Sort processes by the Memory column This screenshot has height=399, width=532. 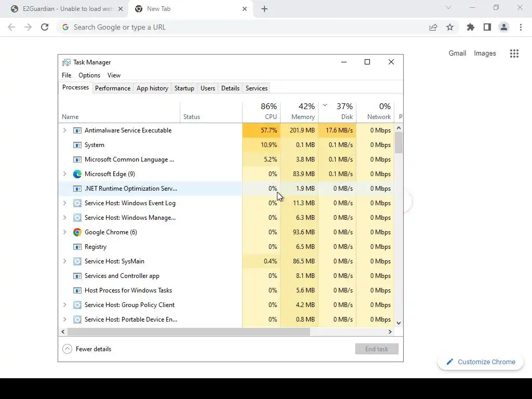tap(299, 112)
